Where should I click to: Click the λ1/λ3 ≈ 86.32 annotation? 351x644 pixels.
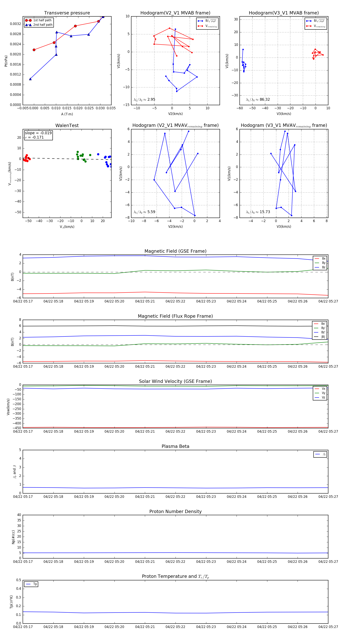coord(258,100)
